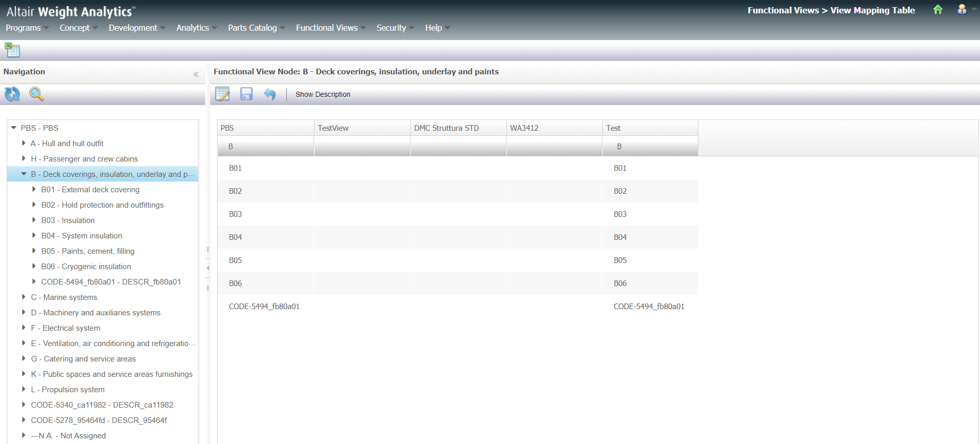This screenshot has width=980, height=444.
Task: Open the Analytics menu
Action: (193, 28)
